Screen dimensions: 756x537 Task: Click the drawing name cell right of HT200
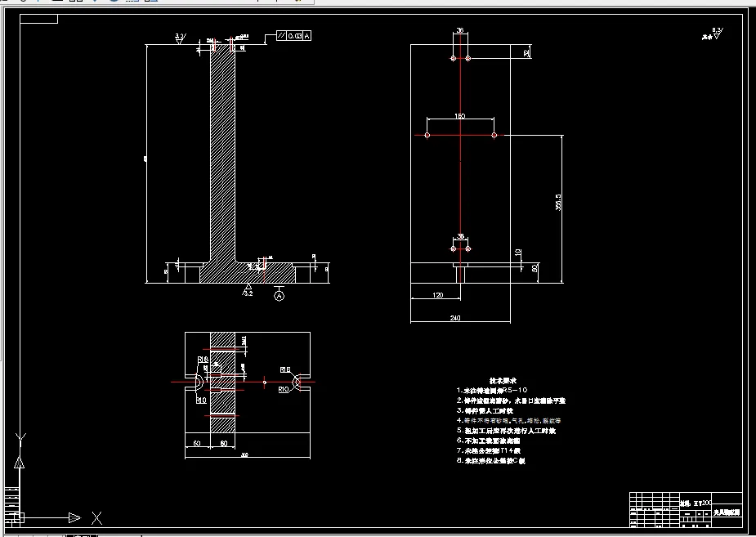(x=727, y=512)
